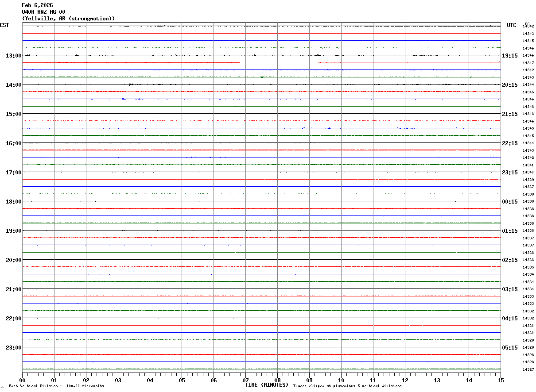Click minute 08 on the time axis
Screen dimensions: 536x392
point(278,380)
